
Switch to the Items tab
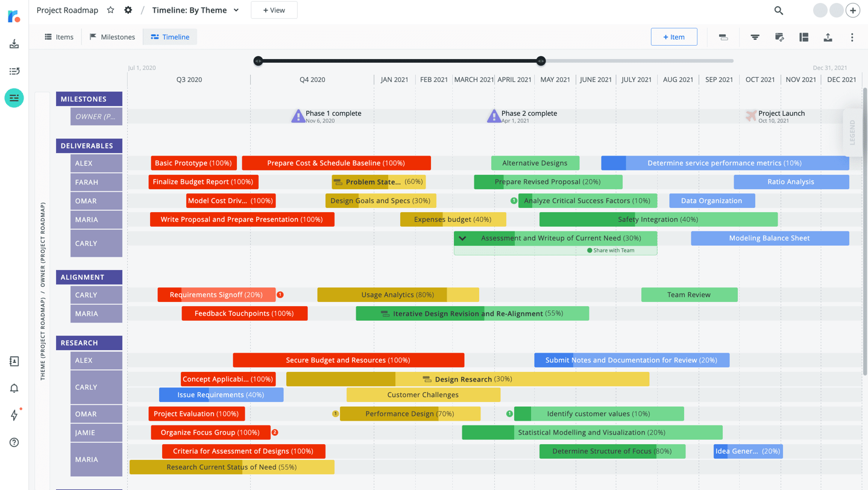(58, 37)
